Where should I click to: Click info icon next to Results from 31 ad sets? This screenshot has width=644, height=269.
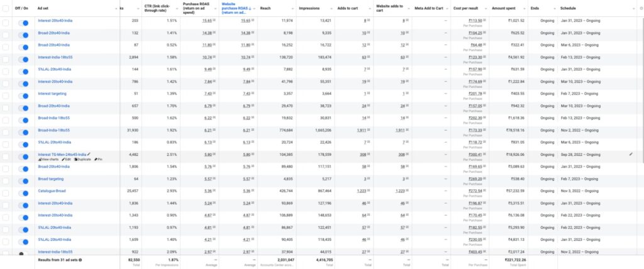click(80, 259)
